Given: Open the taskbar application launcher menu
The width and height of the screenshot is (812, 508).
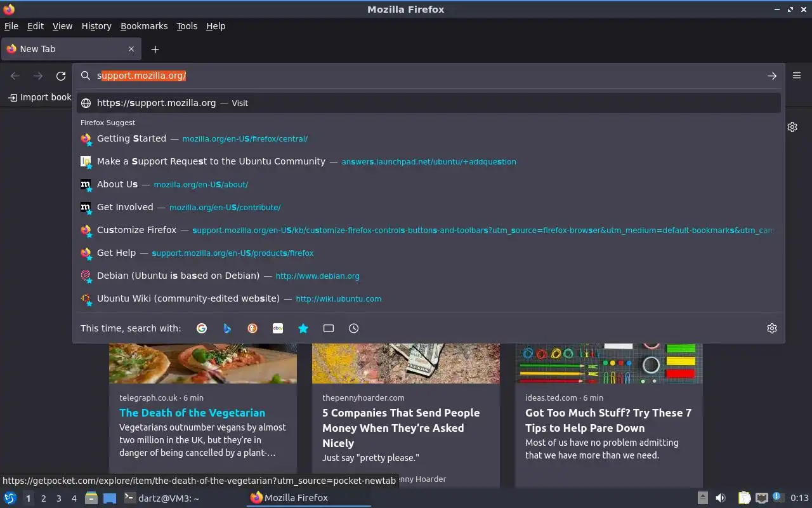Looking at the screenshot, I should (x=10, y=498).
